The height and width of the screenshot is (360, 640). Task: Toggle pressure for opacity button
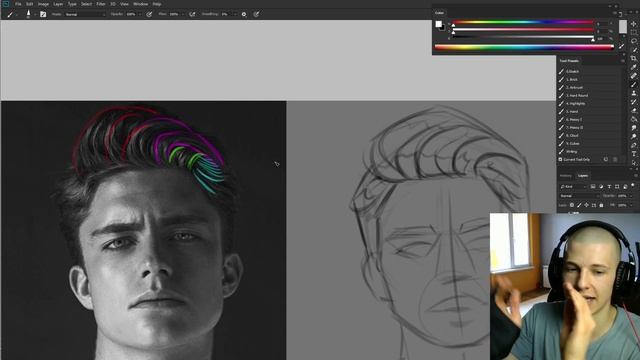pyautogui.click(x=149, y=14)
